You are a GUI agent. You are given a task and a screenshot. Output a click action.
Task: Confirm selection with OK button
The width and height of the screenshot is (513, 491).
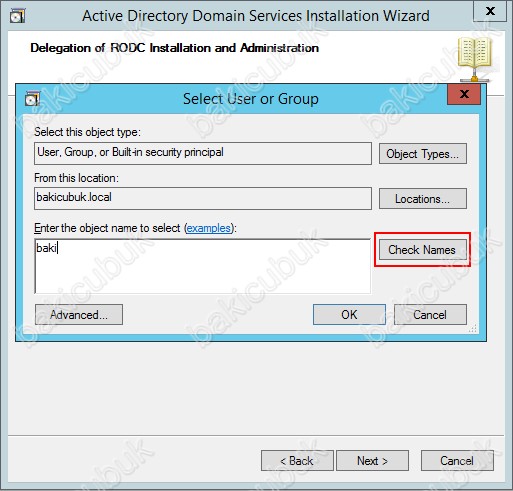[349, 314]
